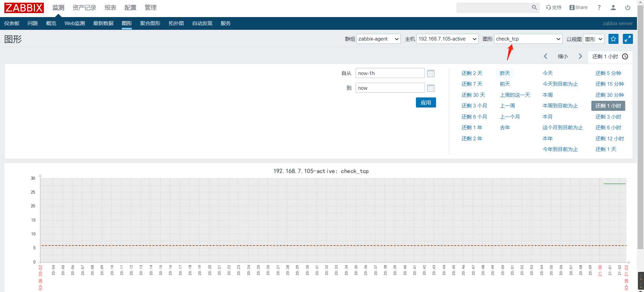Screen dimensions: 644x292
Task: Go to 自动发现 submenu
Action: (202, 23)
